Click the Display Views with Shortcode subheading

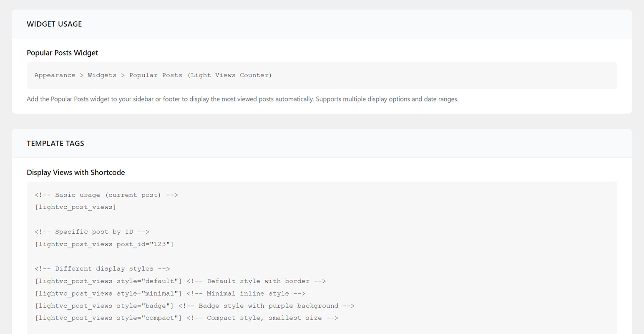tap(75, 173)
